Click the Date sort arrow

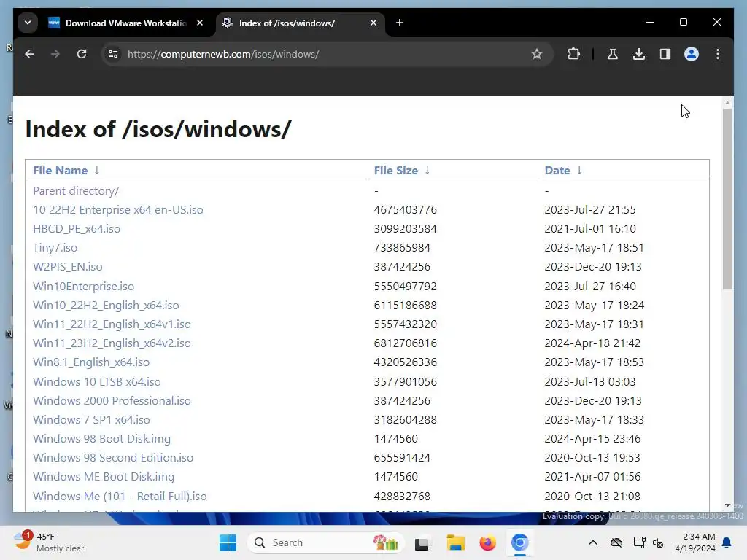(579, 171)
